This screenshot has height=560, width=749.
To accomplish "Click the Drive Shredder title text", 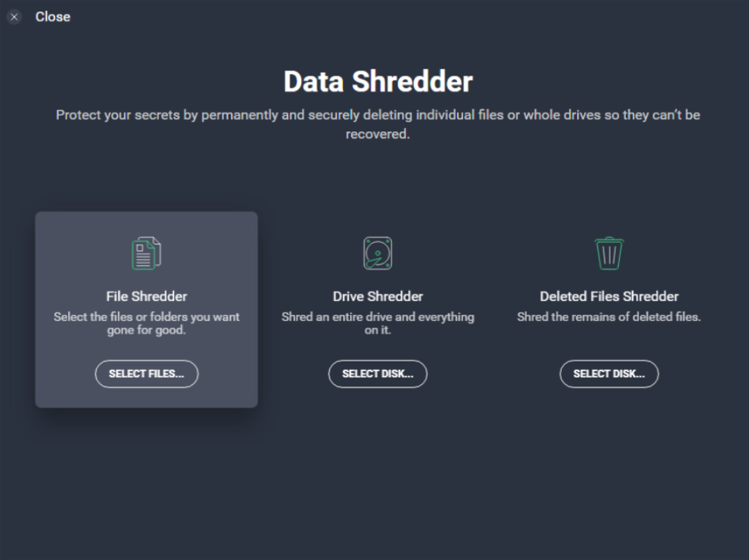I will [378, 296].
